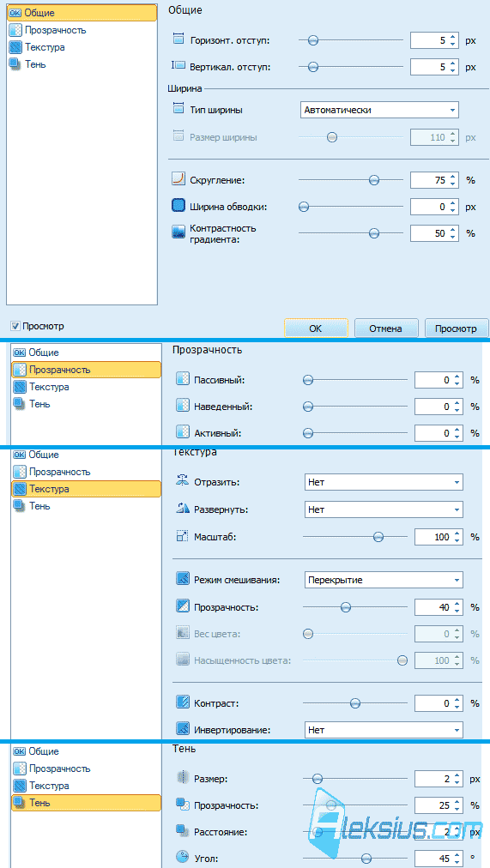Click the Вес цвета icon
490x868 pixels.
pos(182,633)
